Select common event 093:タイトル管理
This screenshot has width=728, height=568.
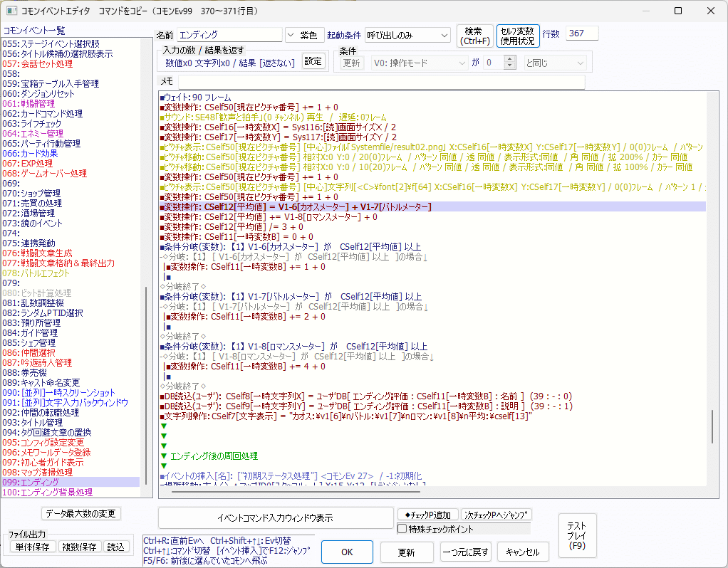pyautogui.click(x=71, y=423)
